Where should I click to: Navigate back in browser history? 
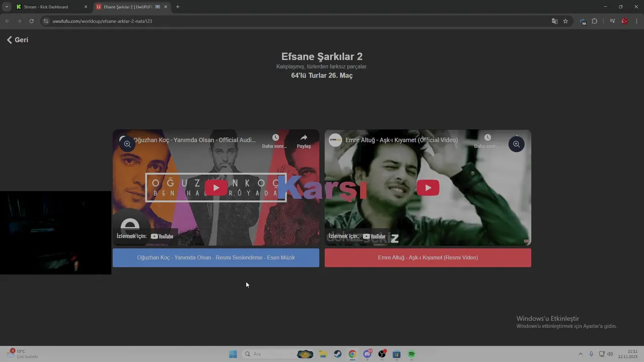(x=7, y=21)
